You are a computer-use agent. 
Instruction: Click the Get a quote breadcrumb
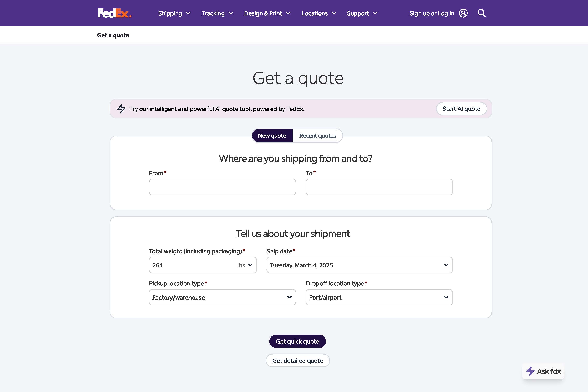tap(113, 35)
